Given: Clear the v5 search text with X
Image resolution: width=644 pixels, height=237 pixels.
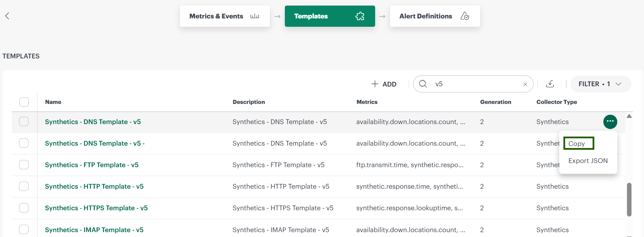Looking at the screenshot, I should [x=525, y=84].
